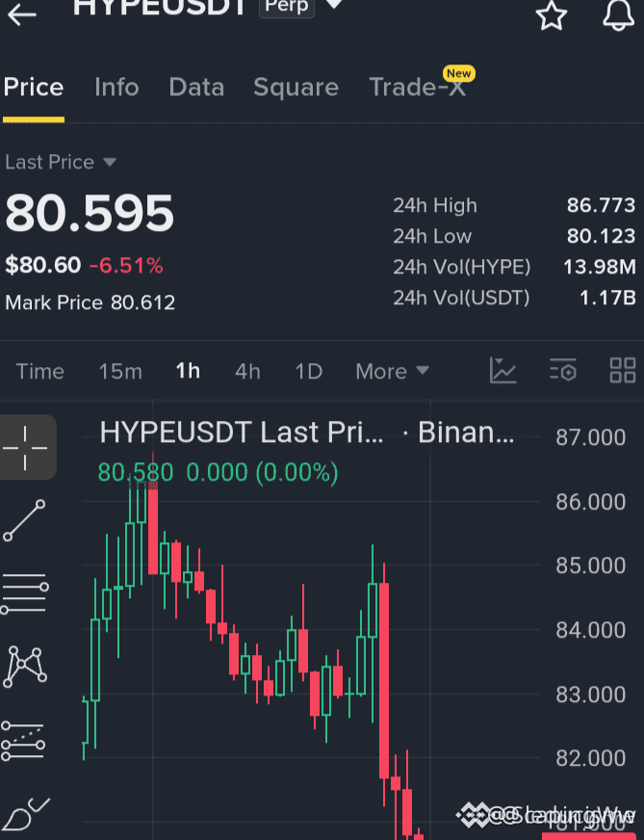644x840 pixels.
Task: Switch to the Price tab
Action: coord(33,87)
